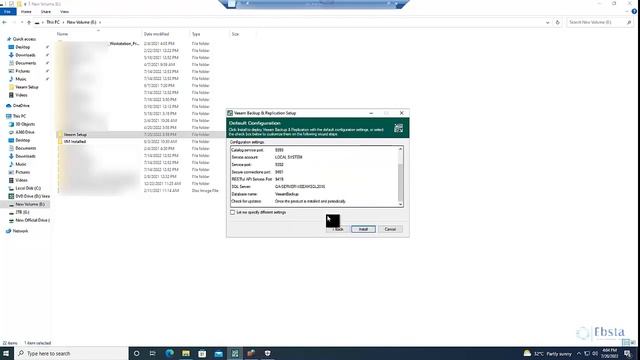Open address bar history dropdown
This screenshot has width=640, height=360.
547,22
